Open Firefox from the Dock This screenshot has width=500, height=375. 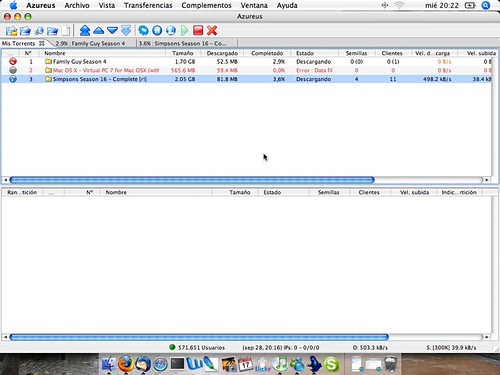tap(125, 364)
